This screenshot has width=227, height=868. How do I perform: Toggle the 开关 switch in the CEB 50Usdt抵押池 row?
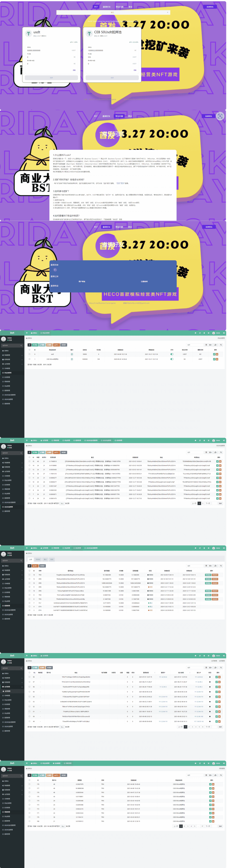[172, 359]
